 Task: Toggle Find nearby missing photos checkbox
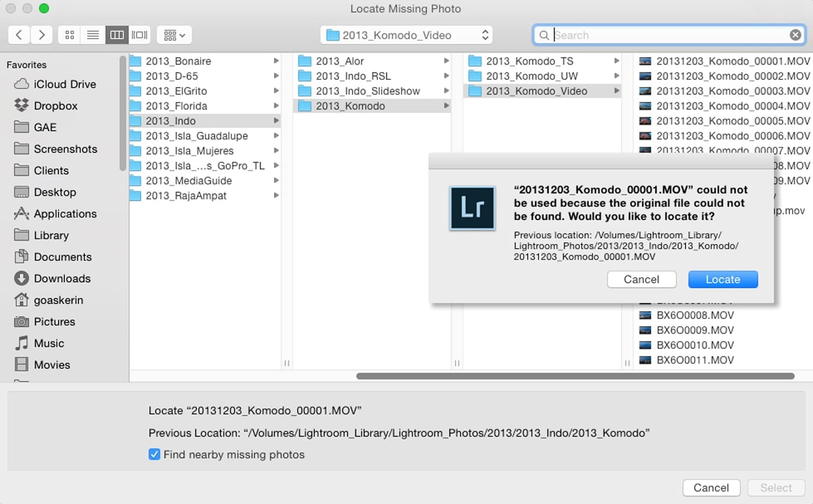[x=154, y=454]
